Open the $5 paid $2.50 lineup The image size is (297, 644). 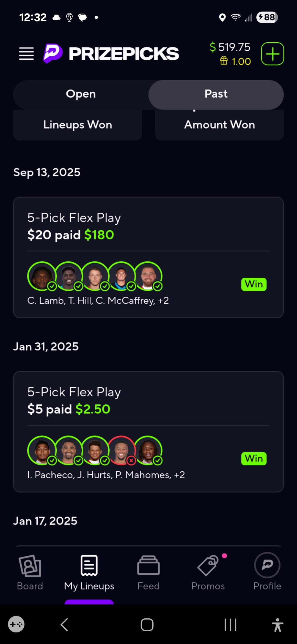pyautogui.click(x=148, y=432)
